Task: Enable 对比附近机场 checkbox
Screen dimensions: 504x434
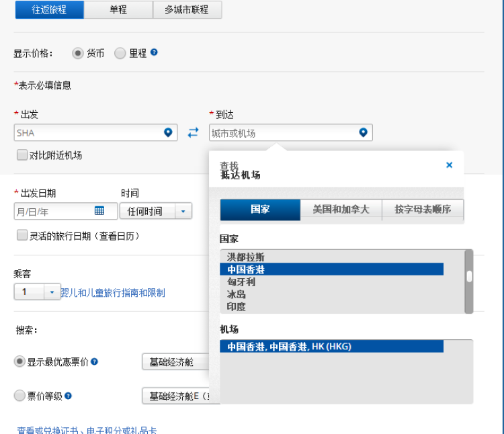Action: tap(22, 155)
